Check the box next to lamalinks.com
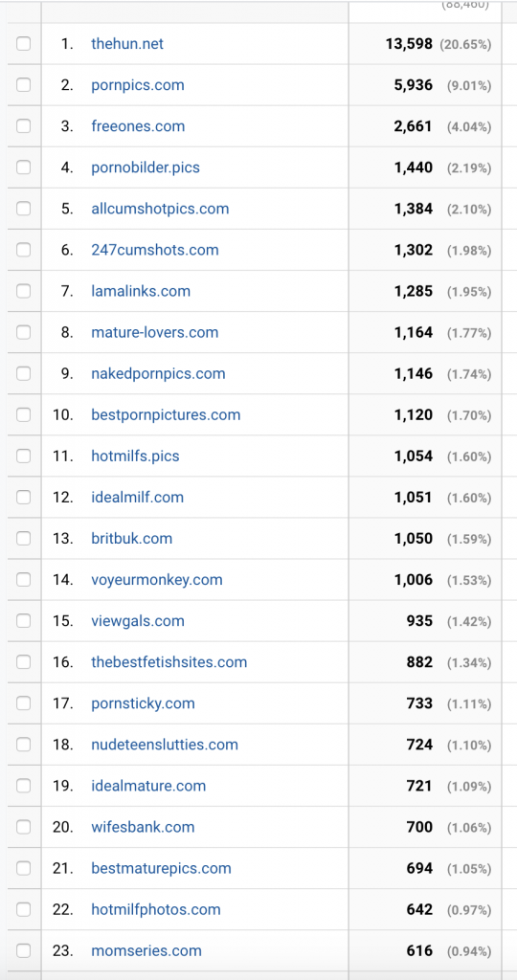 click(23, 291)
